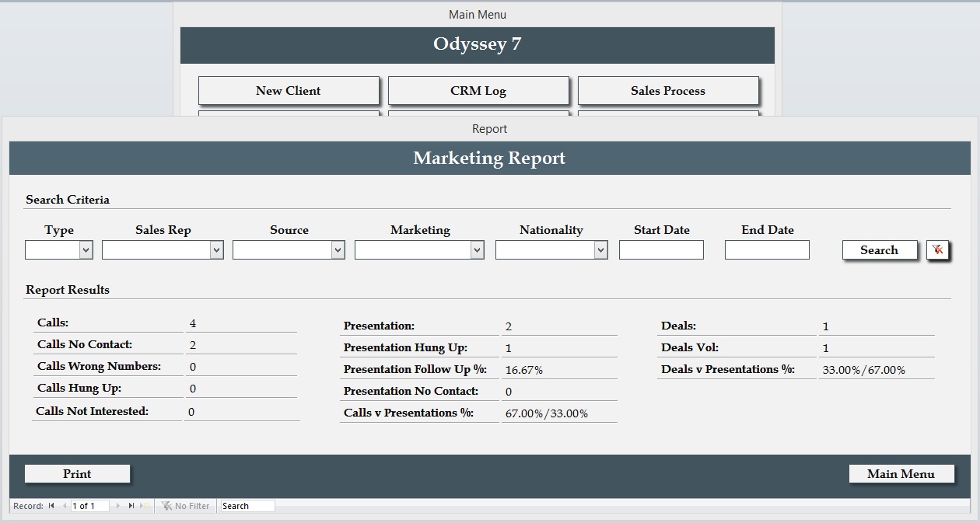This screenshot has width=980, height=523.
Task: Open the Source dropdown list
Action: 338,250
